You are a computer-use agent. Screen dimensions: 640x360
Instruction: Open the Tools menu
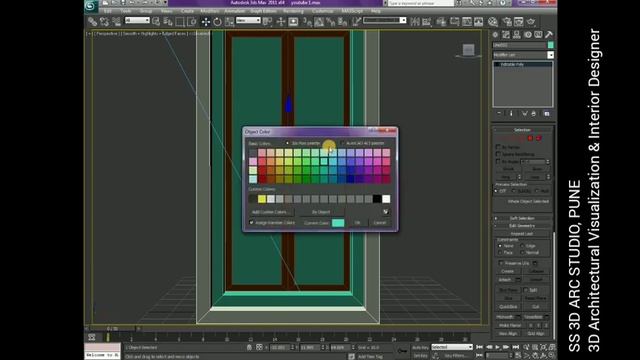point(126,11)
